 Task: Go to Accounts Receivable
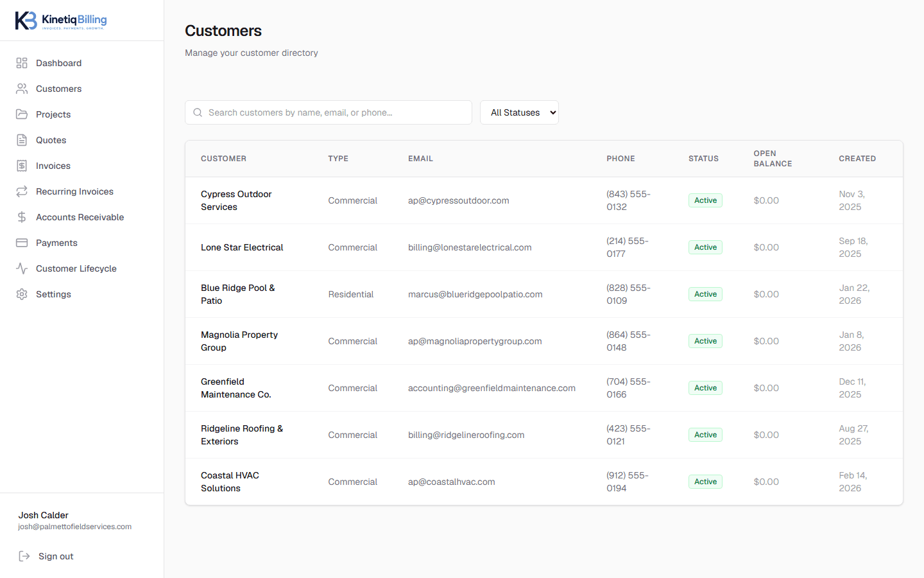82,217
